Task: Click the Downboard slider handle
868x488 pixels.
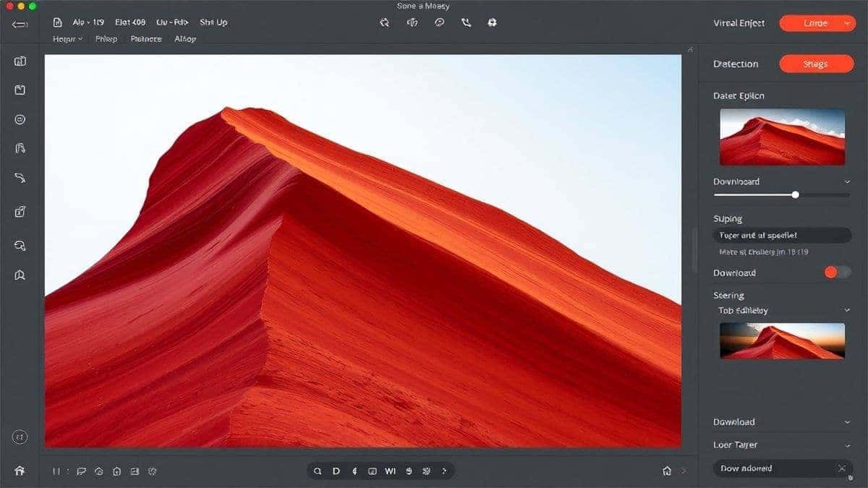Action: point(796,194)
